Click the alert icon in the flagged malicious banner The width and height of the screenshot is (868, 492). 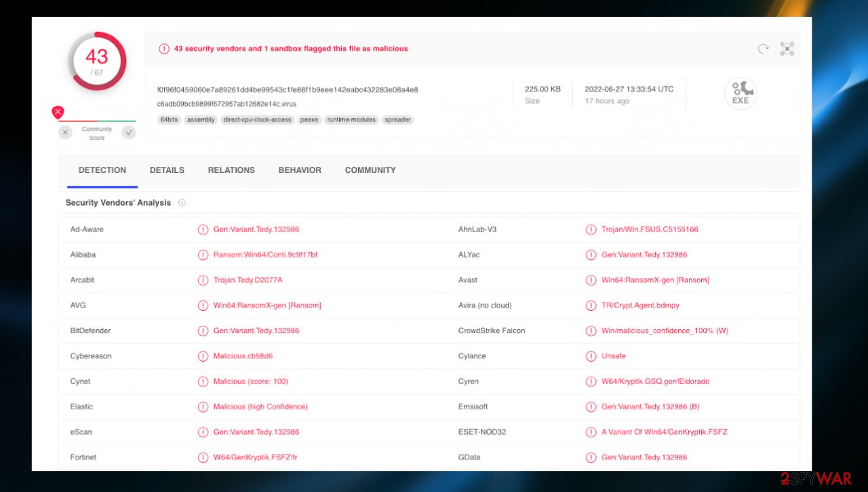164,49
